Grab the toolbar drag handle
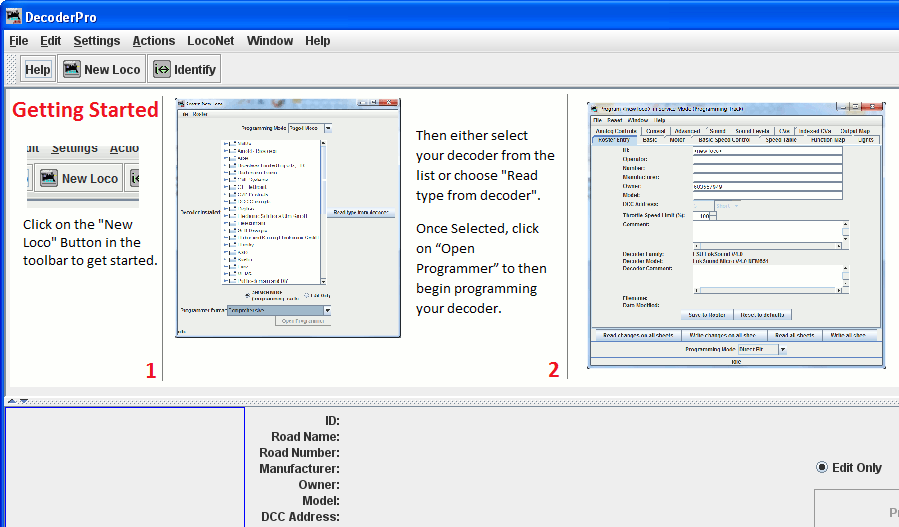899x527 pixels. click(12, 69)
